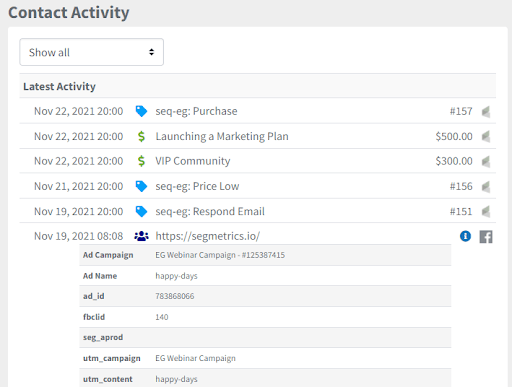Click the #156 tag number
The image size is (512, 387).
pos(461,186)
